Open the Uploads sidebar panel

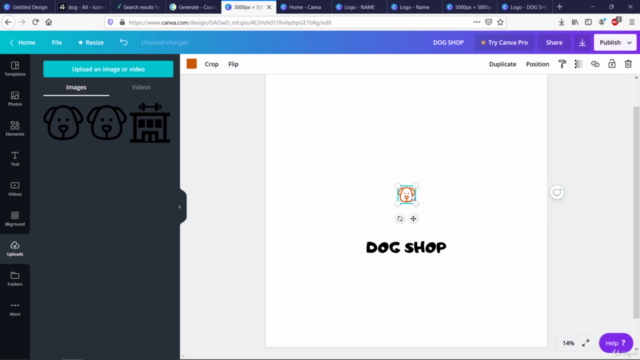click(15, 249)
